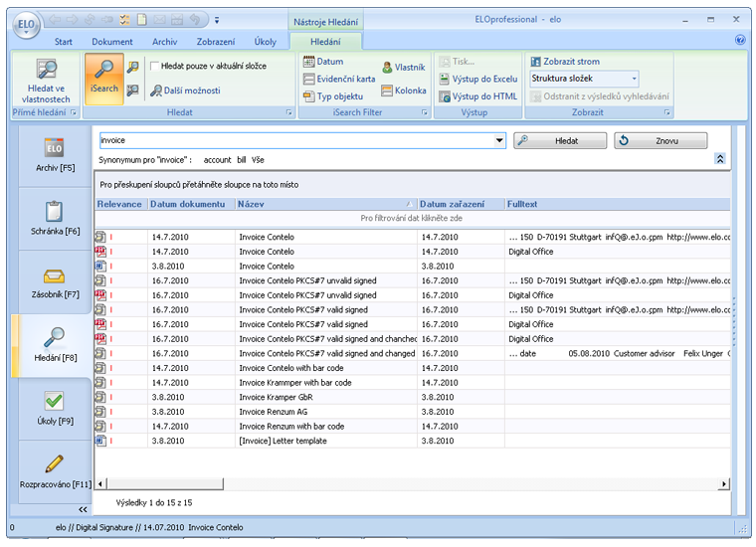The width and height of the screenshot is (756, 547).
Task: Collapse the search panel with double chevron
Action: (x=720, y=158)
